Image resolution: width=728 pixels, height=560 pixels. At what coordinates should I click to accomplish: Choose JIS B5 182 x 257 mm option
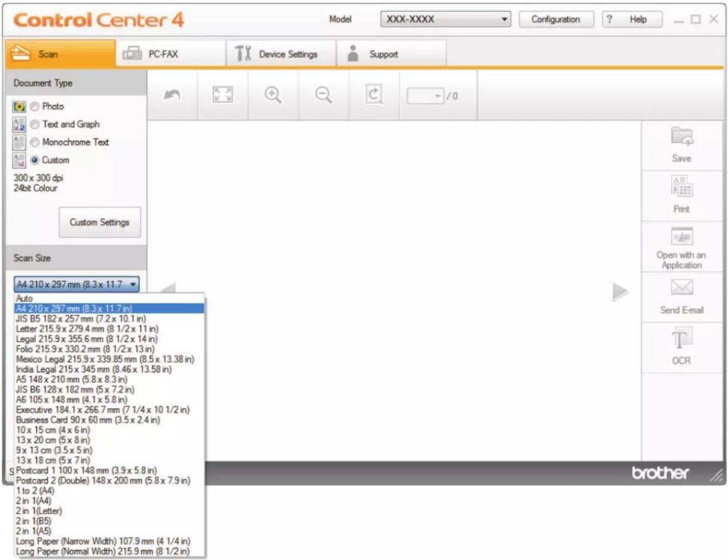(x=109, y=318)
